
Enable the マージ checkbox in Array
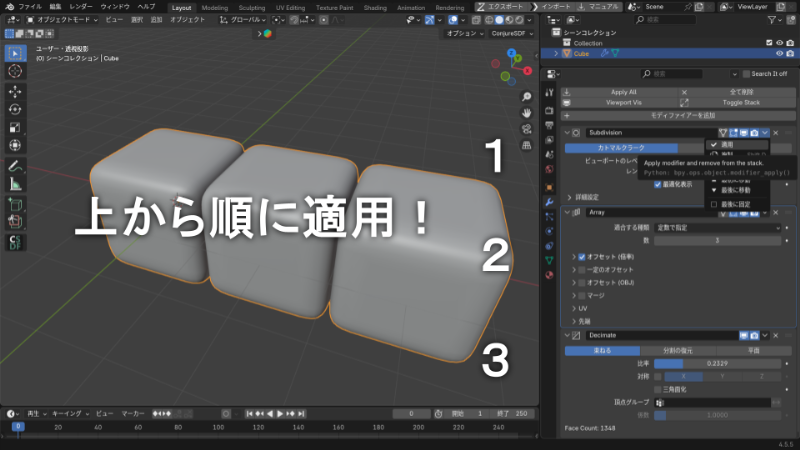[x=582, y=295]
